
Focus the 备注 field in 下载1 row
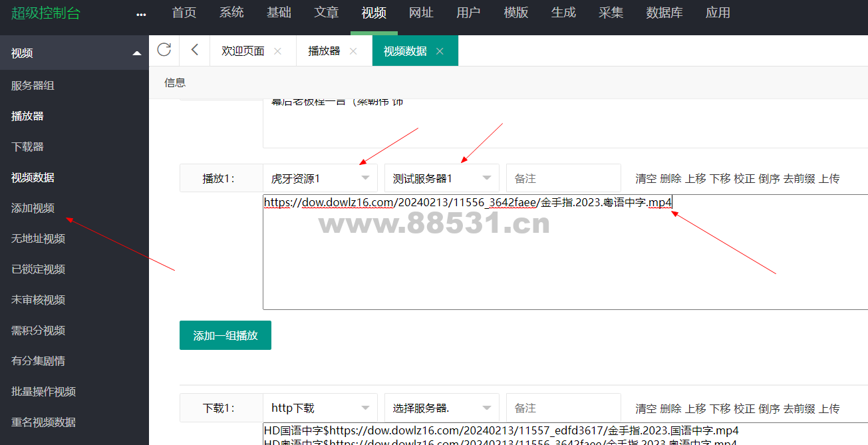(x=563, y=408)
